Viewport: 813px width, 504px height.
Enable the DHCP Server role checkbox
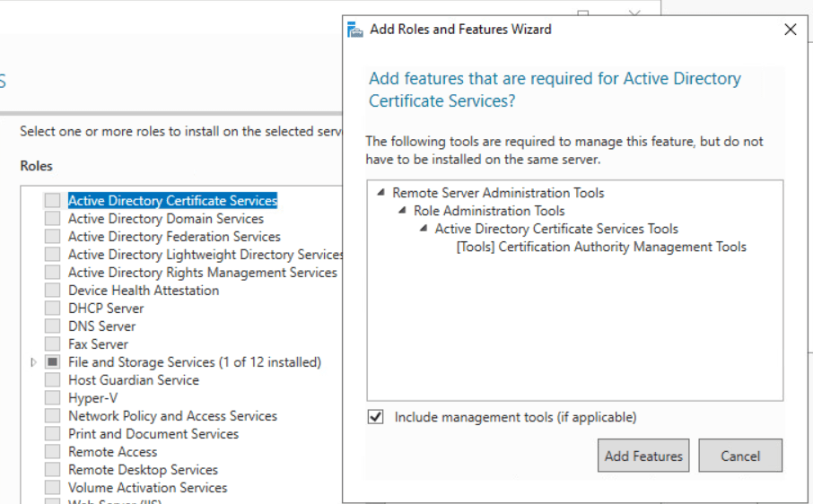pos(53,308)
